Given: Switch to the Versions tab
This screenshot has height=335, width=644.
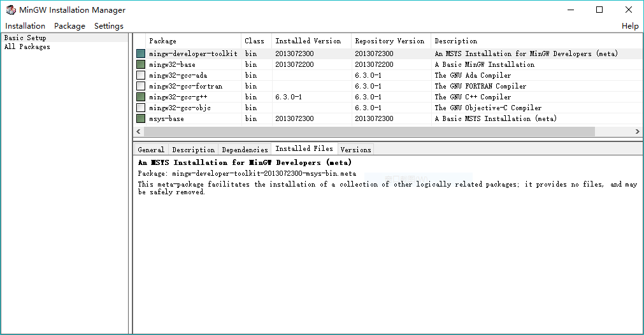Looking at the screenshot, I should click(x=355, y=150).
